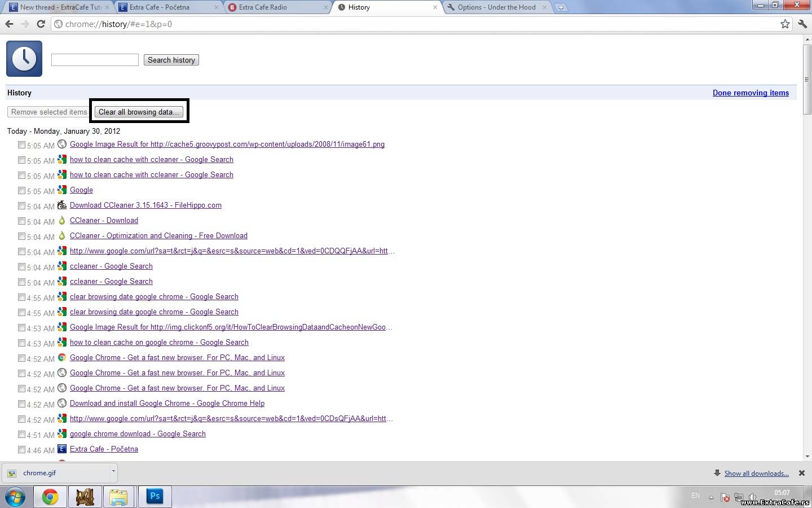The width and height of the screenshot is (812, 508).
Task: Open chrome.gif download options arrow
Action: (113, 471)
